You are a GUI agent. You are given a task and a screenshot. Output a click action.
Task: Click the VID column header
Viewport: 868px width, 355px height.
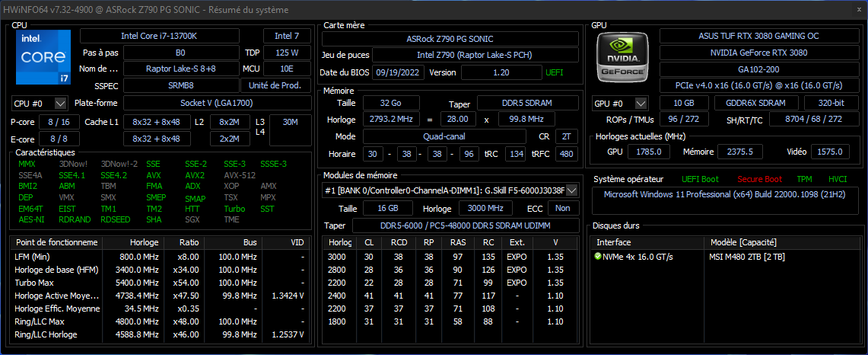click(x=285, y=242)
